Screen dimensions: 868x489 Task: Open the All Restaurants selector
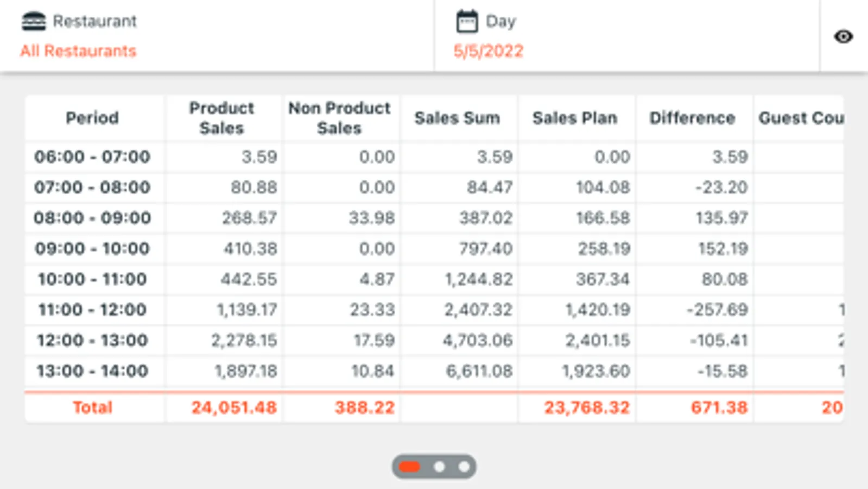pyautogui.click(x=78, y=51)
